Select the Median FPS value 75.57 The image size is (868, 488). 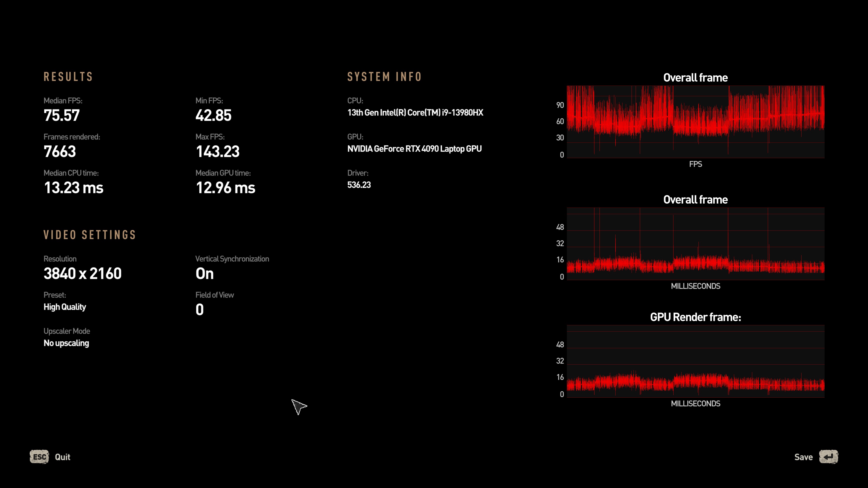[62, 115]
